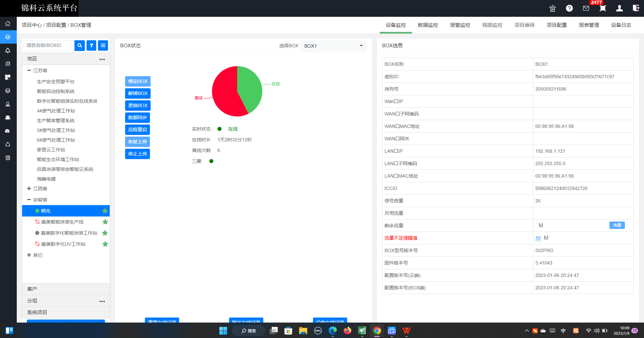Screen dimensions: 644x338
Task: Click the 项目名称/BOXID search field
Action: point(49,45)
